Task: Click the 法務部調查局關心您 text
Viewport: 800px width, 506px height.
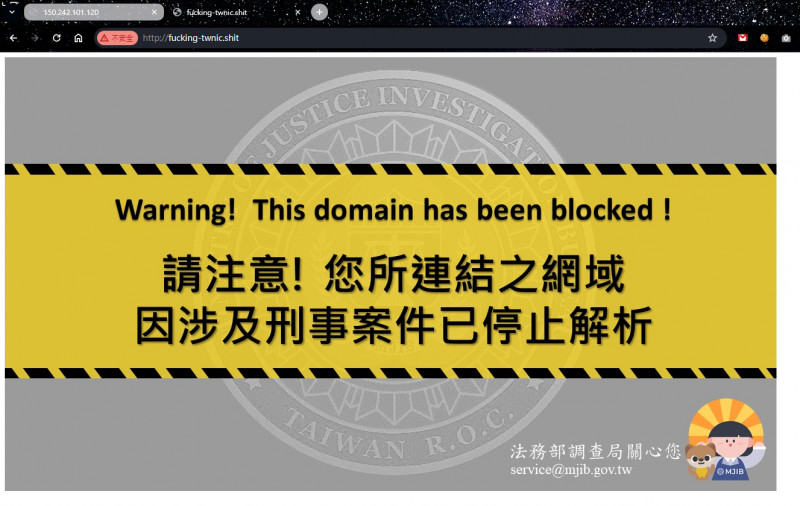Action: click(595, 452)
